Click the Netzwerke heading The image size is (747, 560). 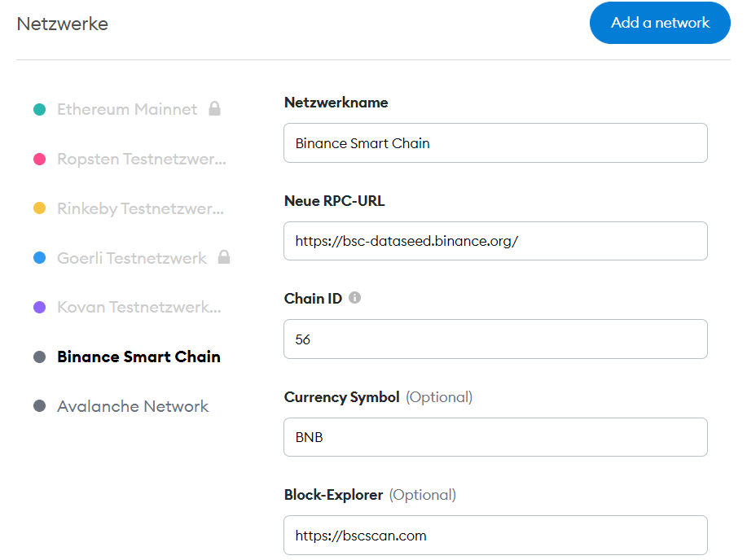coord(63,24)
